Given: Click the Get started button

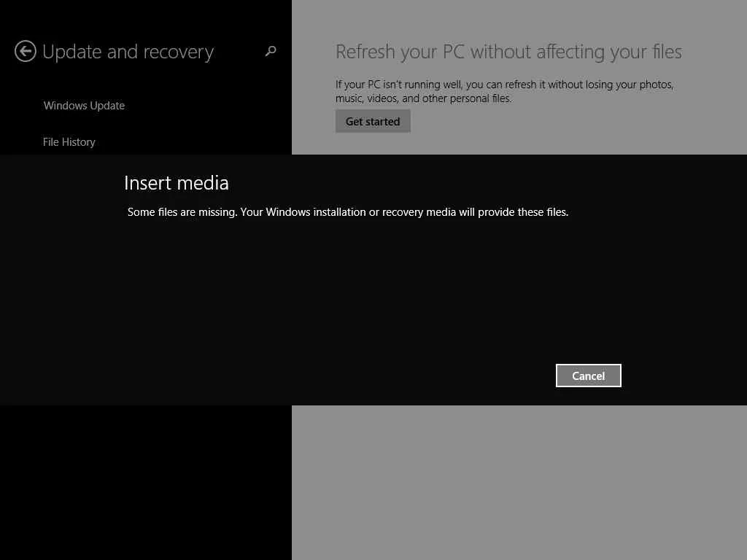Looking at the screenshot, I should pyautogui.click(x=373, y=122).
